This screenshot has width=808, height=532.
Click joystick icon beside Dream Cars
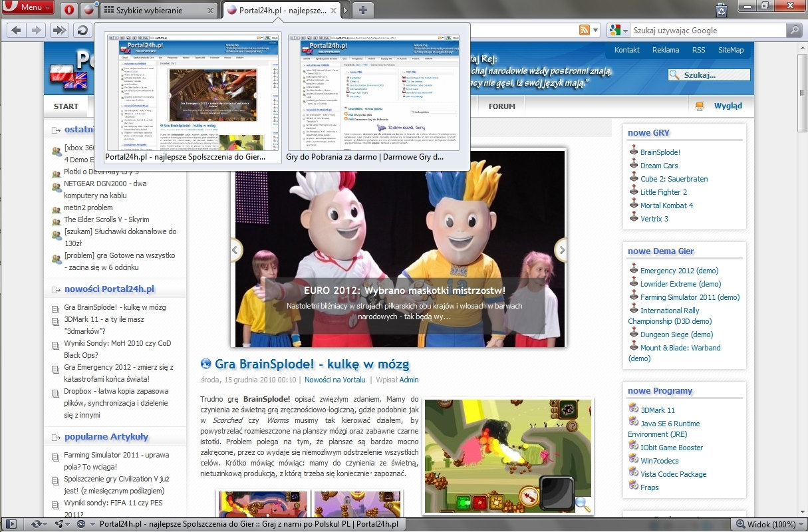(x=634, y=164)
